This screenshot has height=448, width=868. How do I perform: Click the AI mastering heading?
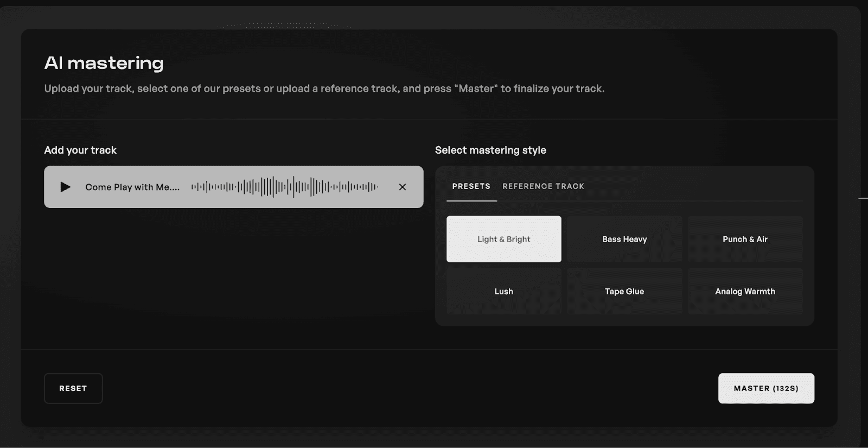click(x=104, y=63)
